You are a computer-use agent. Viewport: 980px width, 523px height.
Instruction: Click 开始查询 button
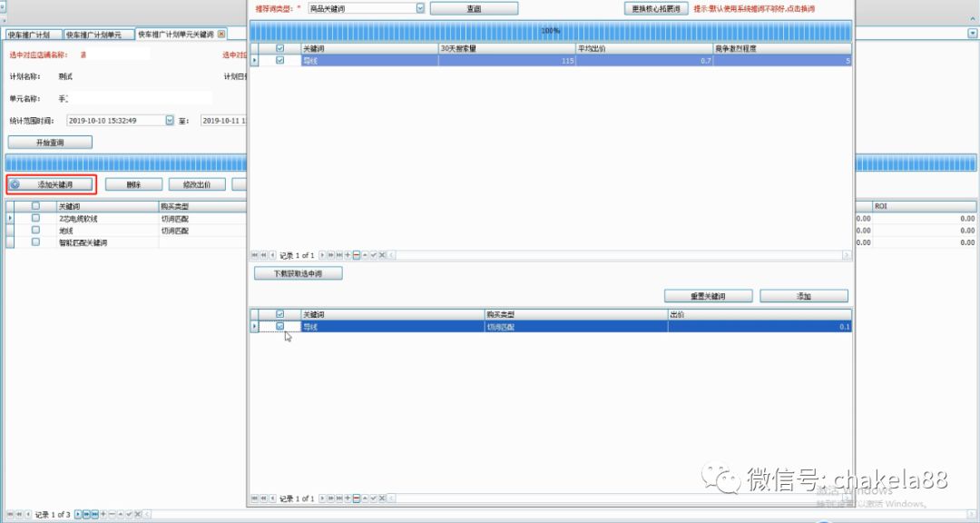50,143
